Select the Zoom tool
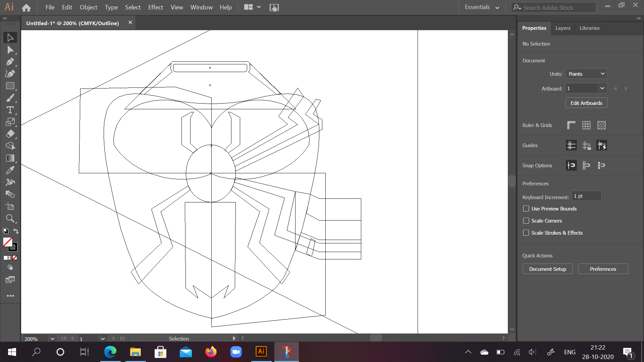The height and width of the screenshot is (362, 644). 10,219
